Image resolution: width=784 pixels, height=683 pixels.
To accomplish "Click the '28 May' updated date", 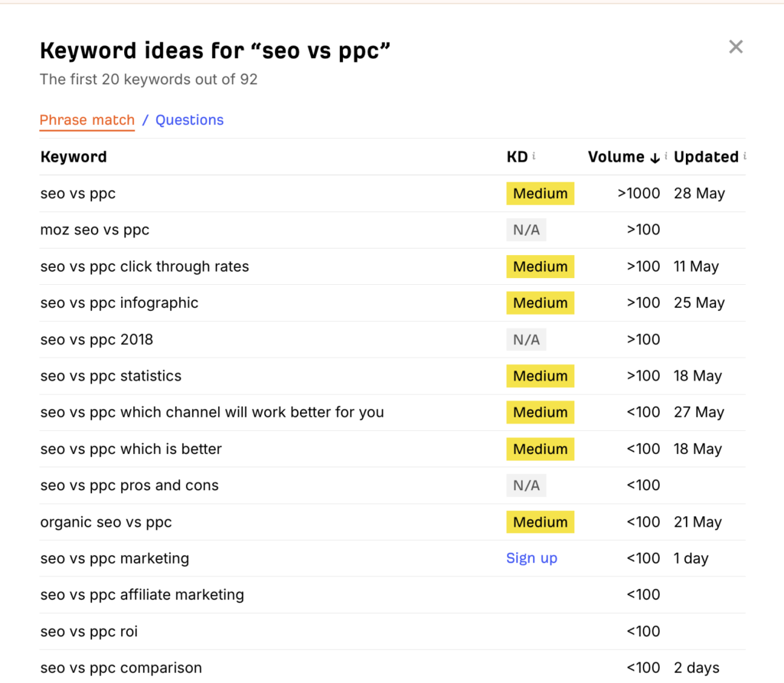I will 699,194.
